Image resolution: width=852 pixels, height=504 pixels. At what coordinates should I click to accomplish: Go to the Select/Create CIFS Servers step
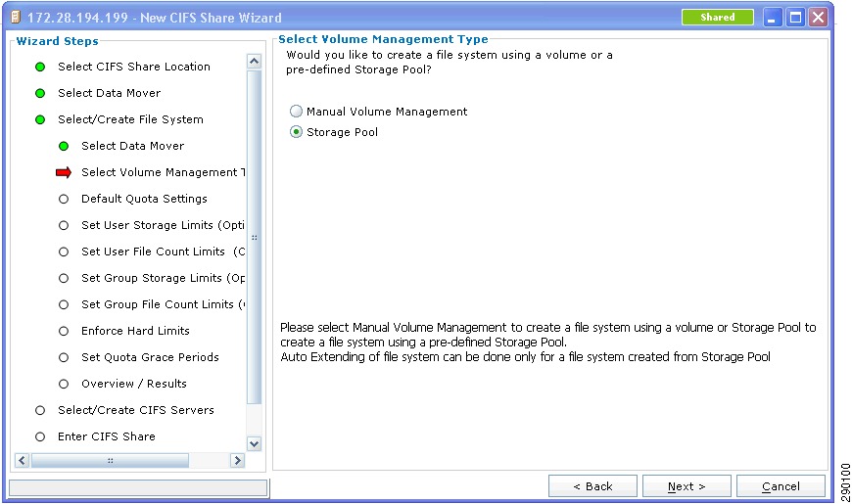[136, 410]
